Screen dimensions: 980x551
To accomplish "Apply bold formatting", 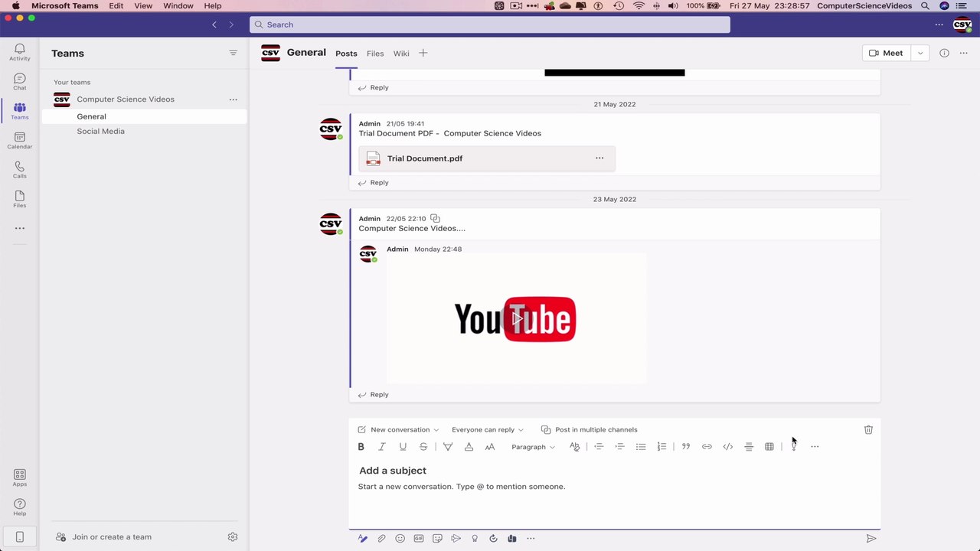I will pyautogui.click(x=361, y=447).
